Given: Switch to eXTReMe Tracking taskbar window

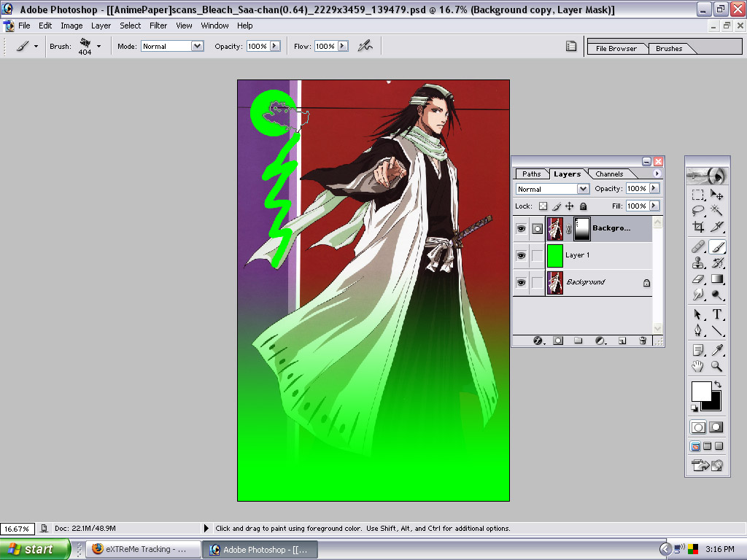Looking at the screenshot, I should point(144,550).
